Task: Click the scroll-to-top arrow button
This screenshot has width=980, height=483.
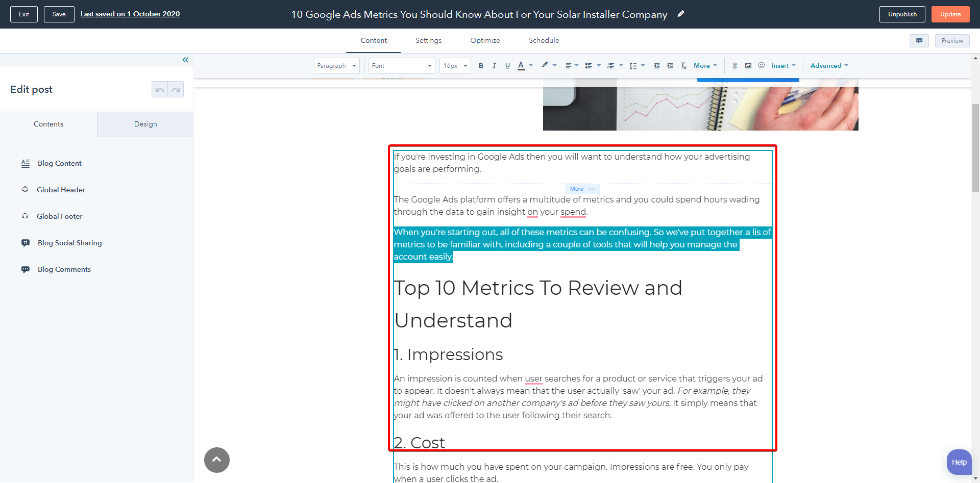Action: point(217,460)
